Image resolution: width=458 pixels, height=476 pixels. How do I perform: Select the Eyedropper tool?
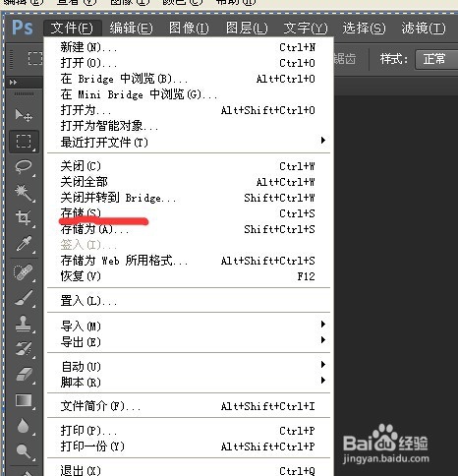click(24, 244)
